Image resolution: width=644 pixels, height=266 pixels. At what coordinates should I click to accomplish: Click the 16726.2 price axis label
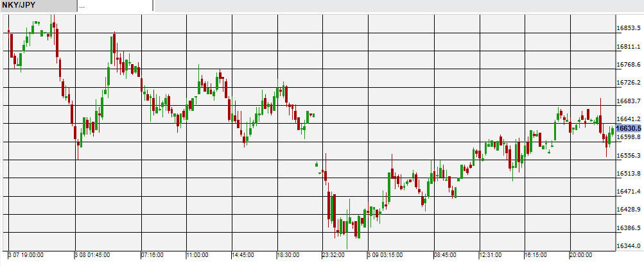(629, 83)
